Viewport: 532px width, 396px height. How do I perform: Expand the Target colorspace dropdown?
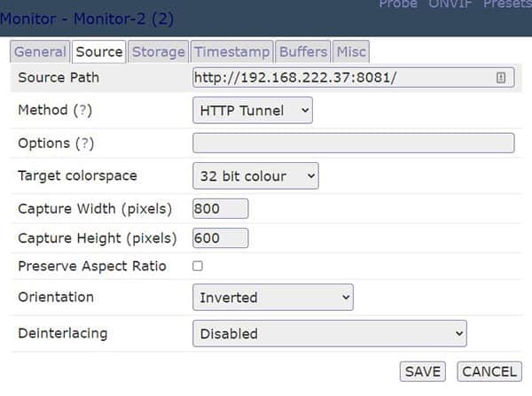coord(255,175)
